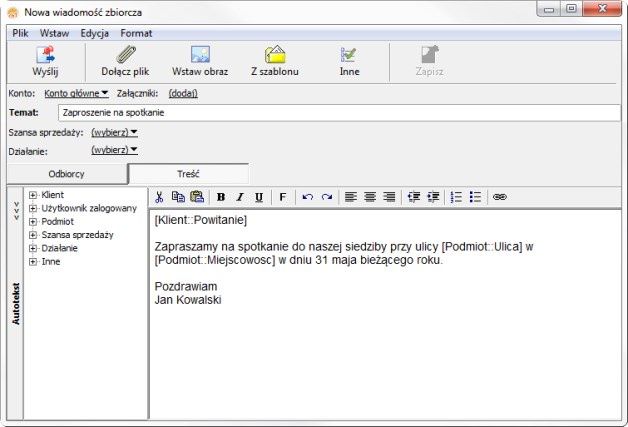Viewport: 628px width, 427px height.
Task: Click into the Temat subject field
Action: point(339,113)
